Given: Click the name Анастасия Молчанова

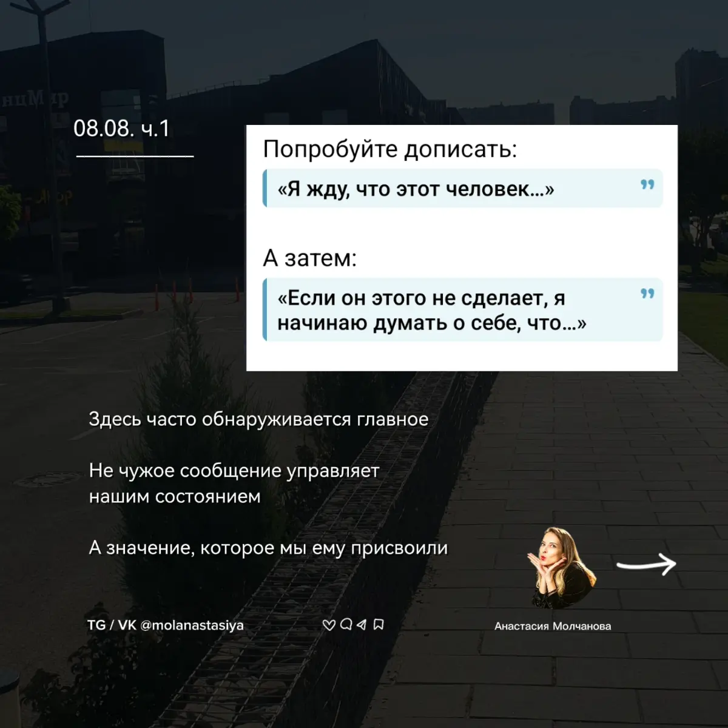Looking at the screenshot, I should tap(553, 626).
